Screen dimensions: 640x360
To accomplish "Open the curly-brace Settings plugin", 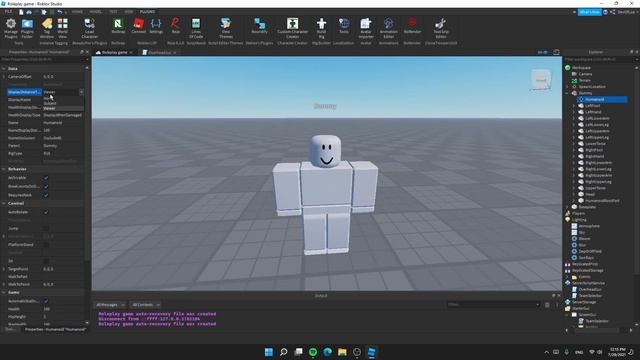I will tap(156, 26).
